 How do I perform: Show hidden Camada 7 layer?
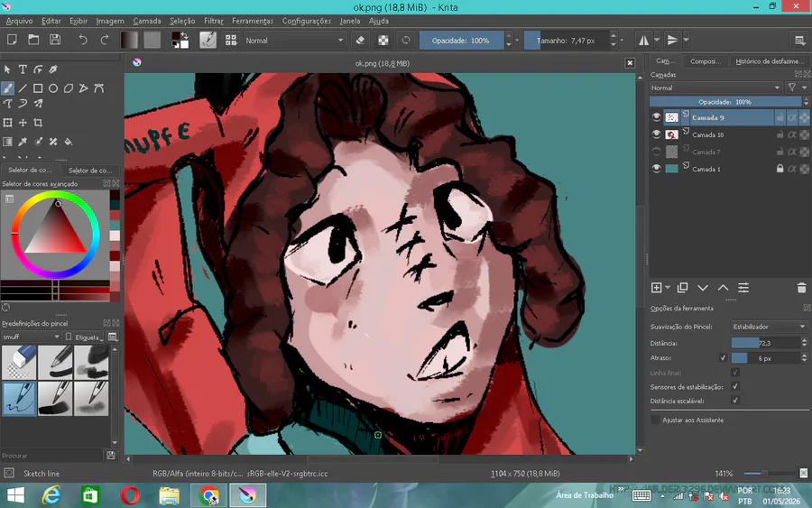point(657,152)
